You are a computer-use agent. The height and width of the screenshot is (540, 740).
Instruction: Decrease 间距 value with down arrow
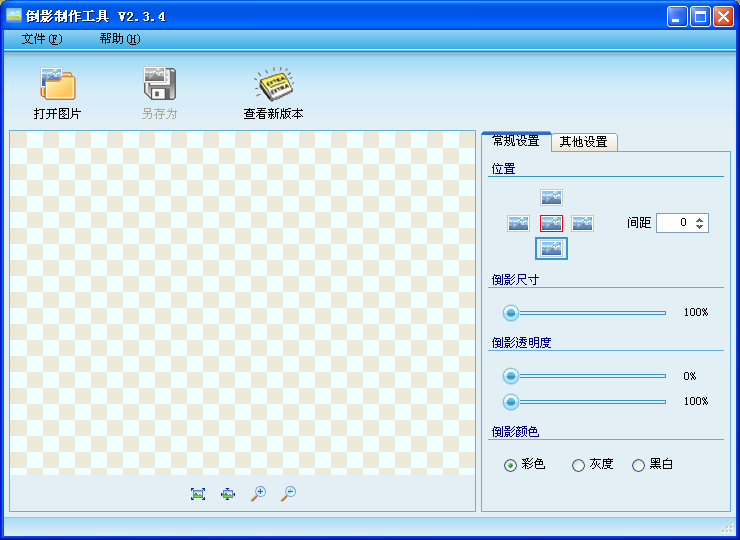[699, 227]
